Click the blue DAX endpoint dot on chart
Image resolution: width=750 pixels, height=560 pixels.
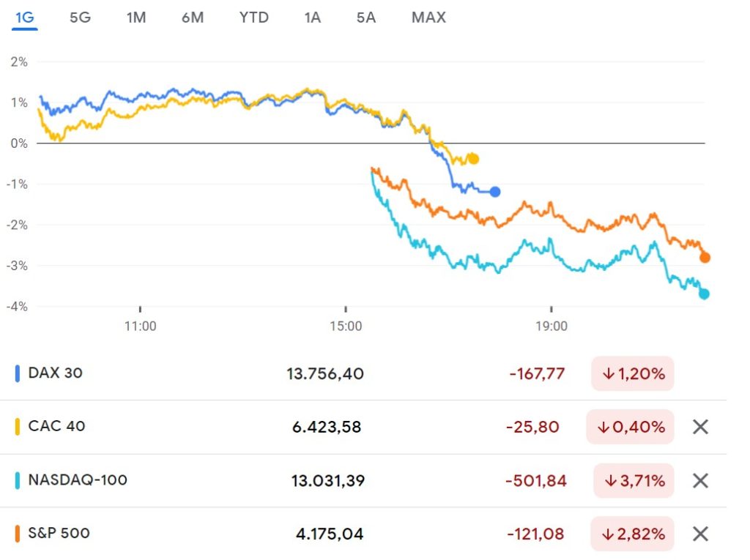(495, 192)
